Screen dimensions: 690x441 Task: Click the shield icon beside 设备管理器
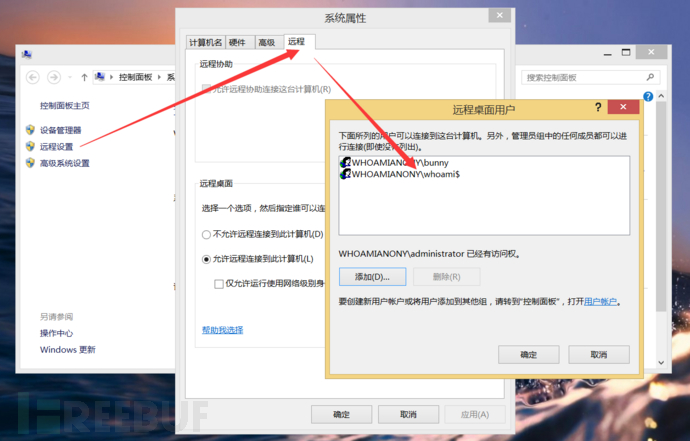pos(30,130)
